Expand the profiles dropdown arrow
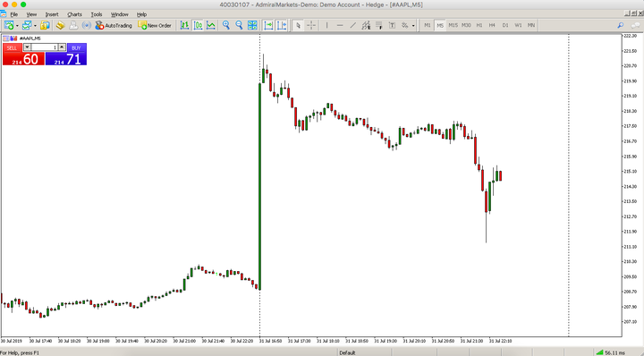644x356 pixels. pos(35,26)
